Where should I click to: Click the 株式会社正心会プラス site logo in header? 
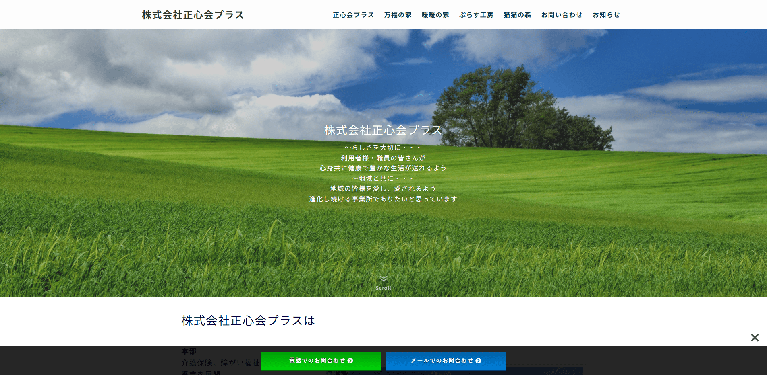[193, 15]
